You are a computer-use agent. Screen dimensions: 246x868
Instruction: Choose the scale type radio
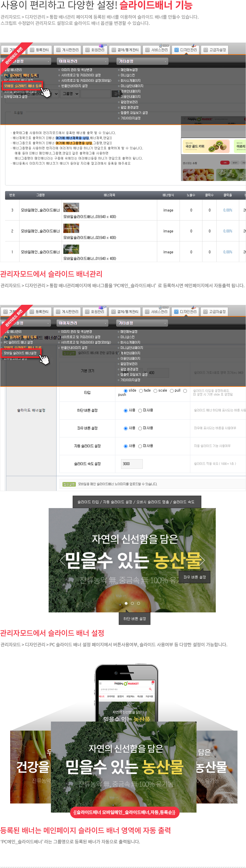[155, 390]
